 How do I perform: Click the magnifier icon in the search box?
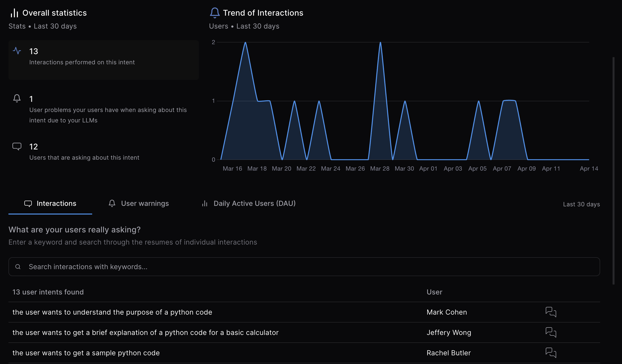pos(18,267)
